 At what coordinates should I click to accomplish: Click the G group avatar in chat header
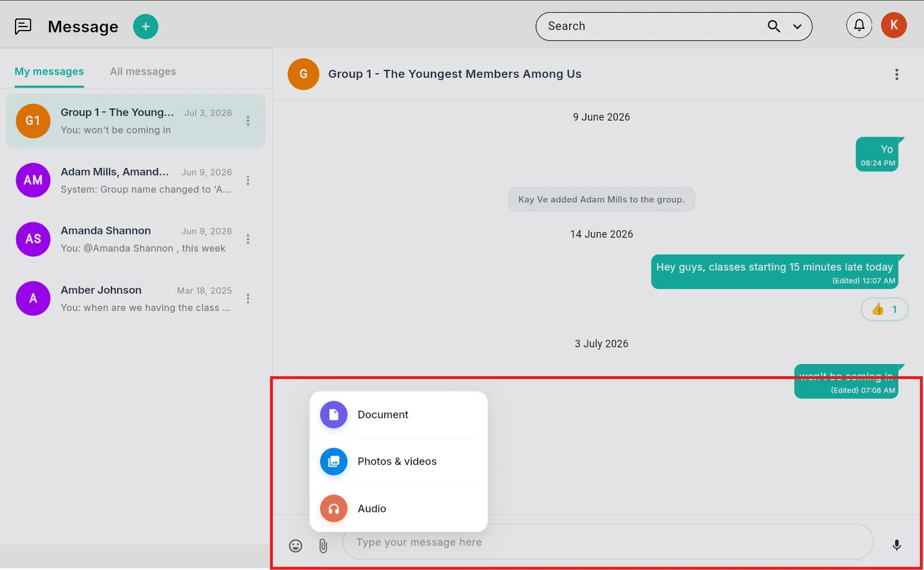pyautogui.click(x=303, y=74)
